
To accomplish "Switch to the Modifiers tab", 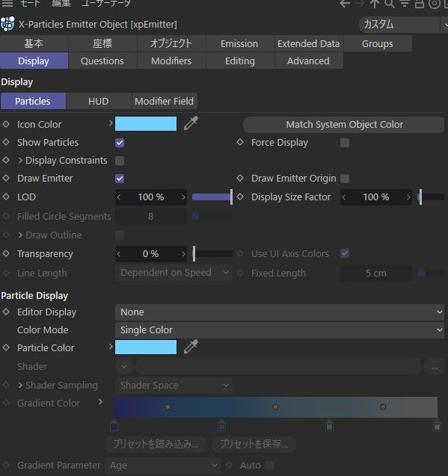I will [171, 61].
